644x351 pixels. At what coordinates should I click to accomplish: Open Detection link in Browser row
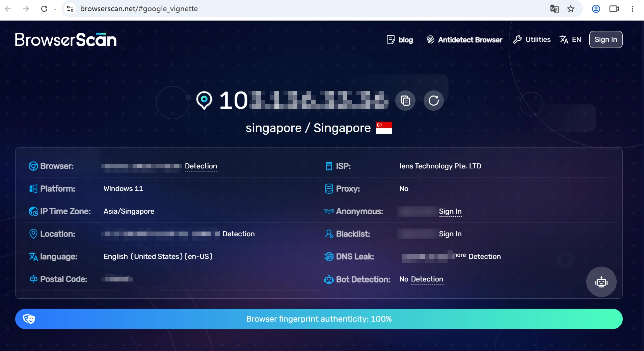click(201, 166)
